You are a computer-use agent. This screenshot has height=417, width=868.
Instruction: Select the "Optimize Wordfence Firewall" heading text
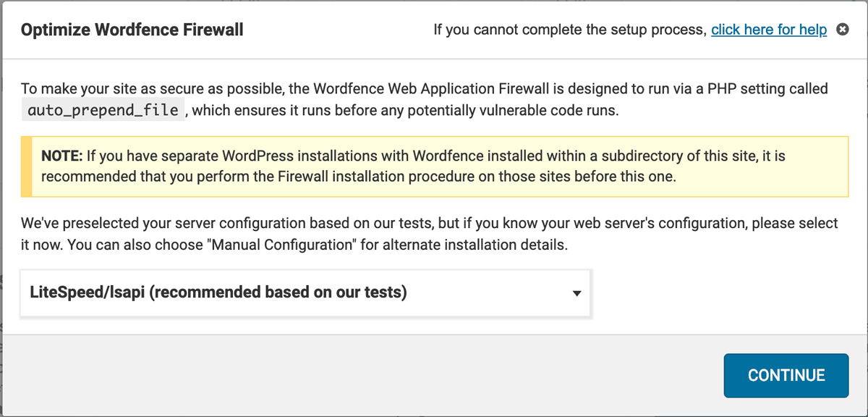[132, 30]
